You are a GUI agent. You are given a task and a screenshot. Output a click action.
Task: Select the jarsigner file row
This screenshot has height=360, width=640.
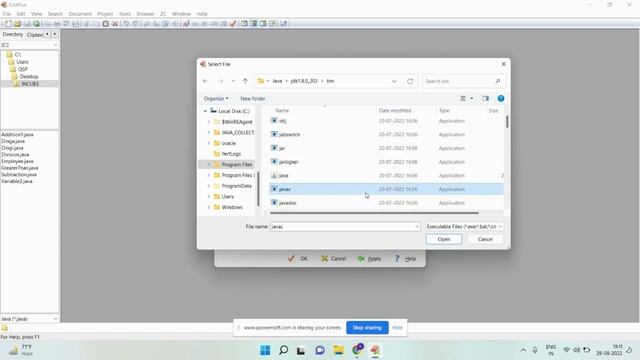coord(387,162)
